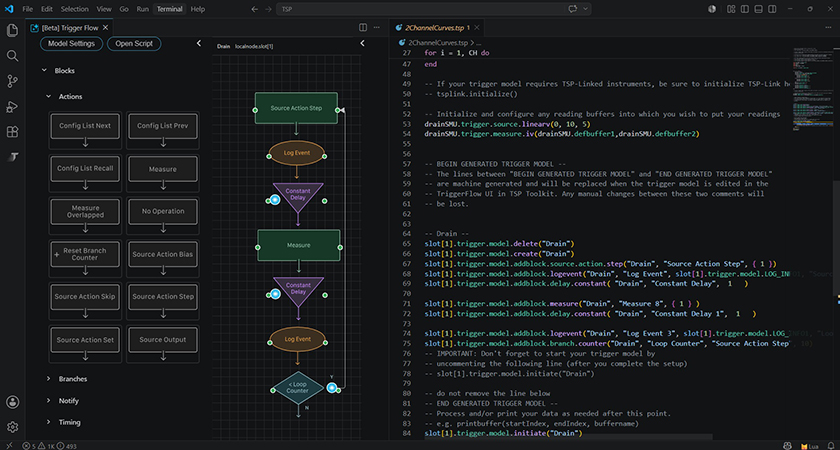Viewport: 840px width, 450px height.
Task: Open Customize Layout icon
Action: (731, 9)
